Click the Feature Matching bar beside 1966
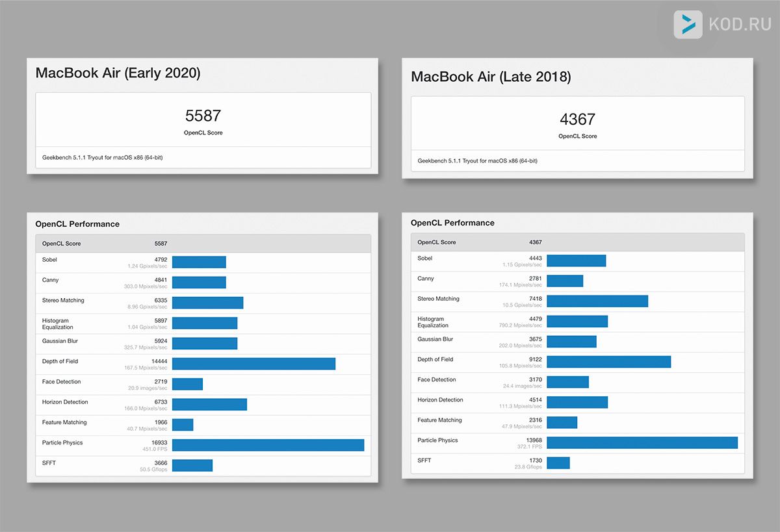Viewport: 780px width, 532px height. pyautogui.click(x=183, y=425)
